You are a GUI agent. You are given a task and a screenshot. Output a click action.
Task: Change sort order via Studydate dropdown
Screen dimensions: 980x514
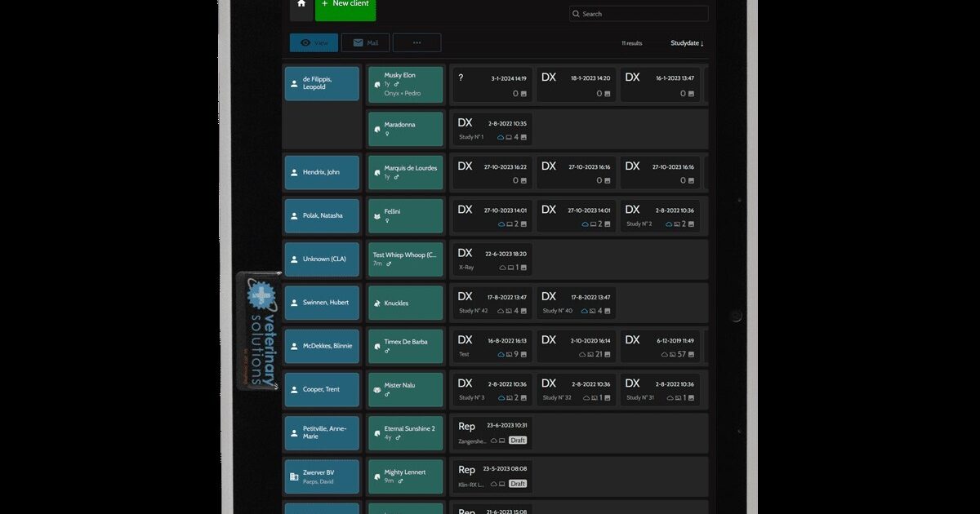click(687, 43)
